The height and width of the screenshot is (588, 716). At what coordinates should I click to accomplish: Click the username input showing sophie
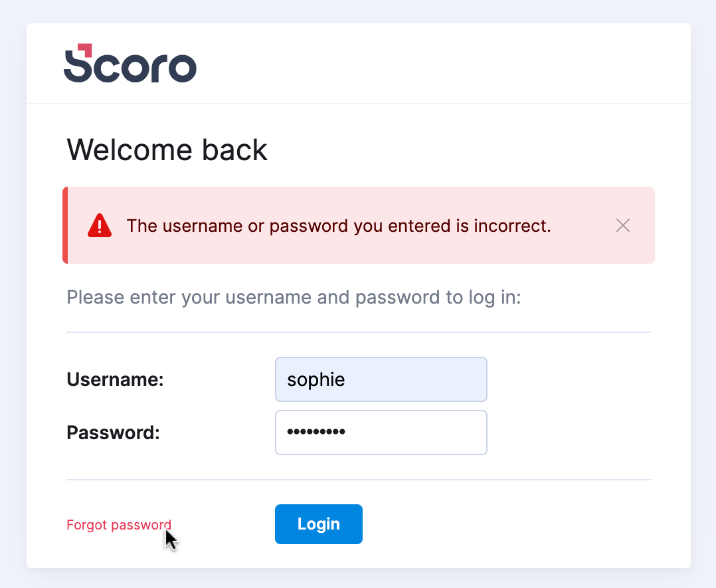381,379
